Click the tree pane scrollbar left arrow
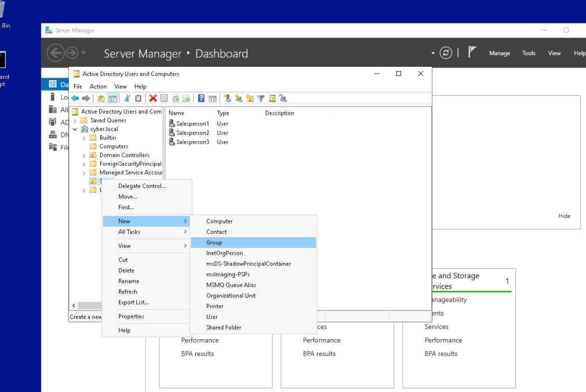Screen dimensions: 586x392 pyautogui.click(x=73, y=306)
